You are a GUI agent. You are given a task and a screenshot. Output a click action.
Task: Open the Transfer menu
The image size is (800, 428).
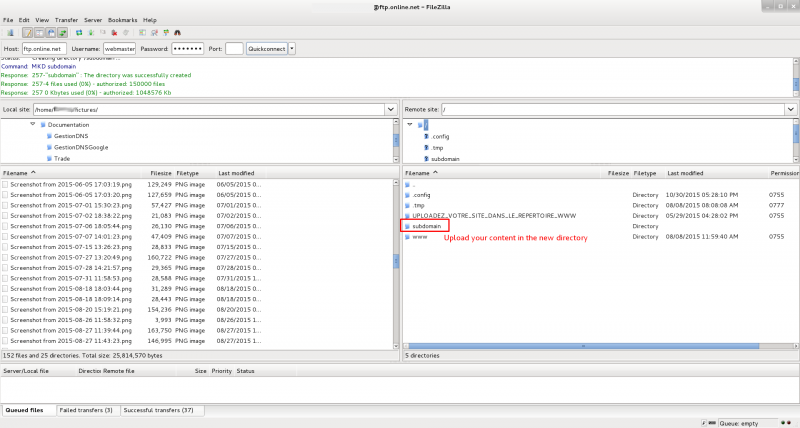pyautogui.click(x=66, y=19)
